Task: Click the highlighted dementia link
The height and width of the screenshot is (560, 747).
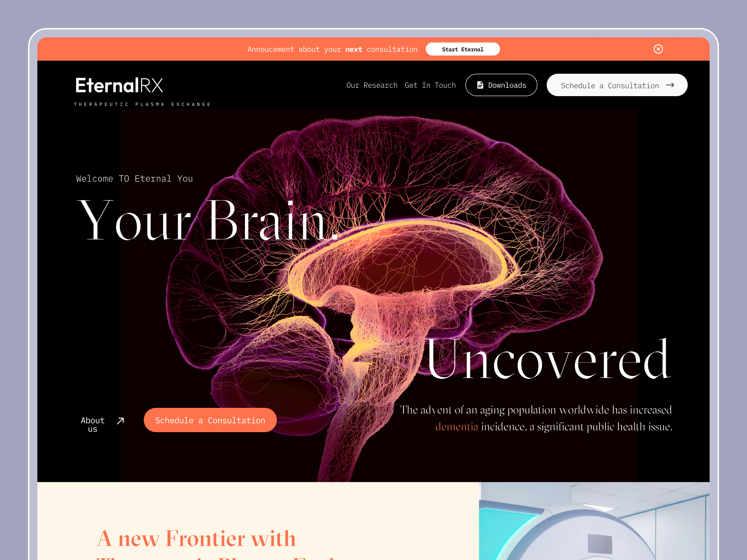Action: click(x=457, y=426)
